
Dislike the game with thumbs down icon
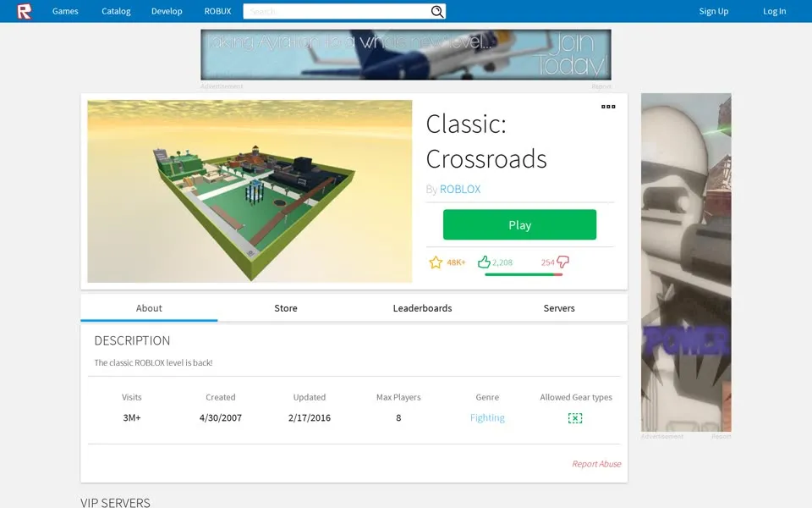563,262
